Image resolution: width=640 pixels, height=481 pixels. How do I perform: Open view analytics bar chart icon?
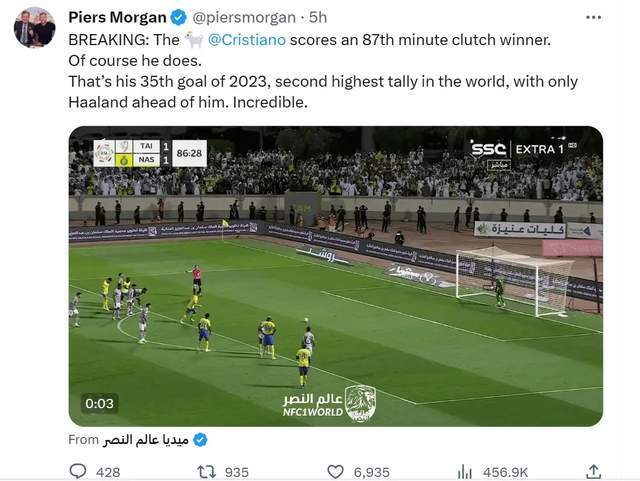464,472
